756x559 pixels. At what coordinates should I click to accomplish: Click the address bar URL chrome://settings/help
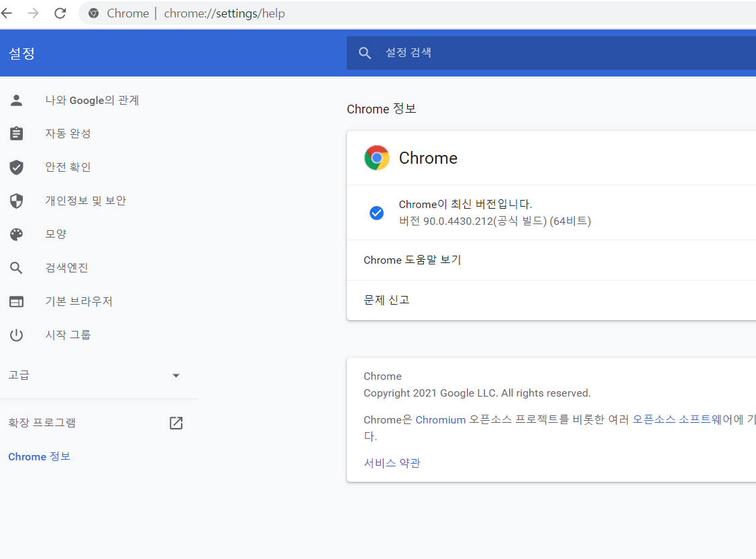click(x=224, y=13)
